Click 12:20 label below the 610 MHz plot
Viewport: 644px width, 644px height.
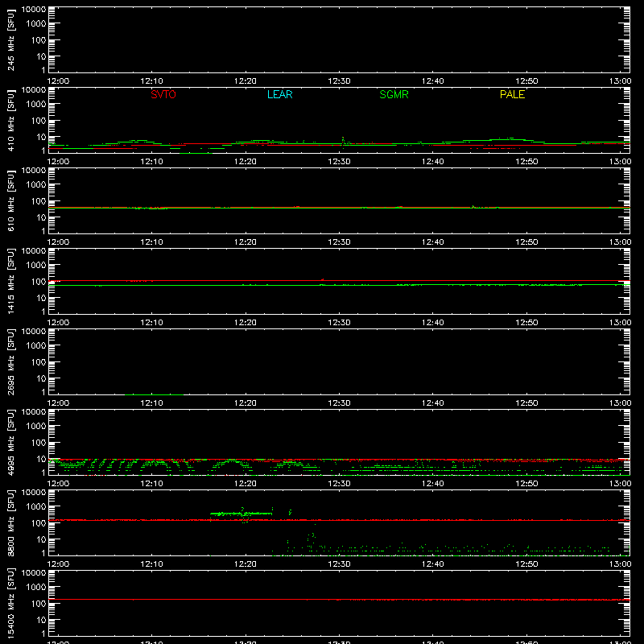click(x=246, y=242)
